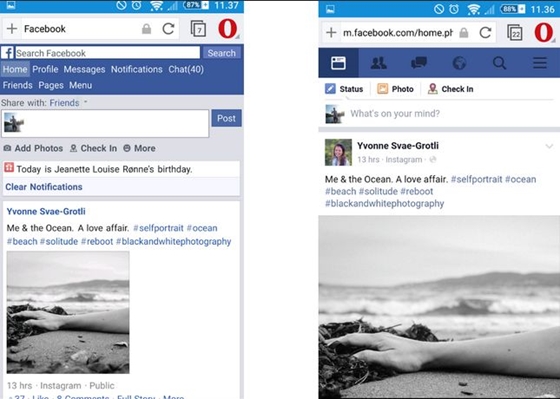Viewport: 560px width, 399px height.
Task: Click Clear Notifications
Action: point(44,187)
